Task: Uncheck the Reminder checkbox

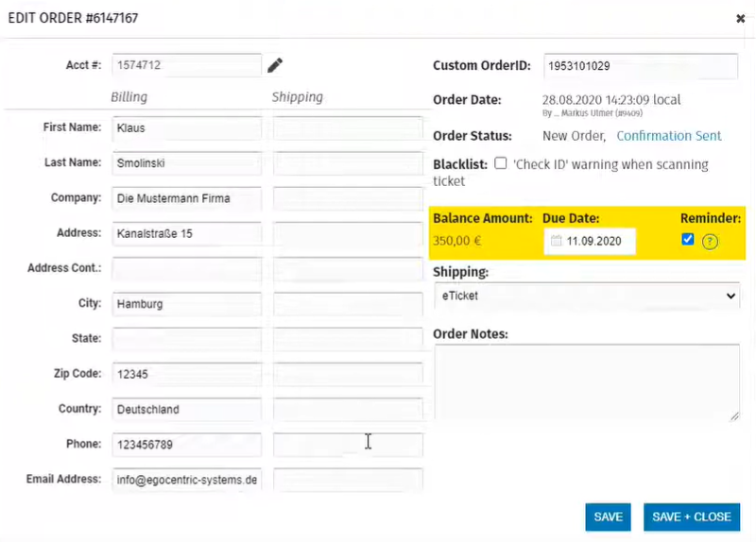Action: [x=688, y=240]
